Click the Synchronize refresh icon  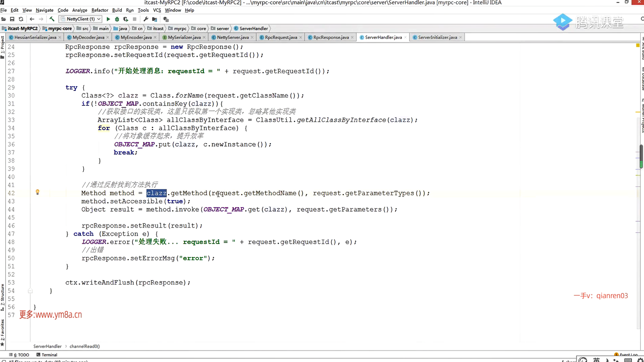21,19
